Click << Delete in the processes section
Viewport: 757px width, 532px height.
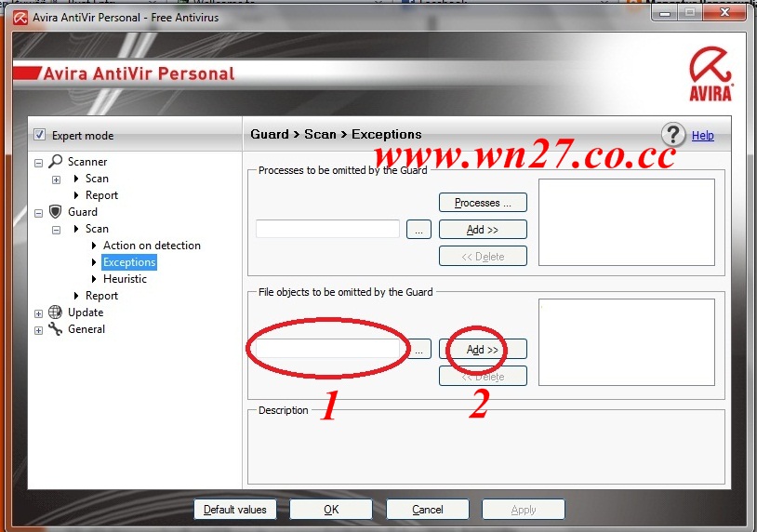click(483, 257)
